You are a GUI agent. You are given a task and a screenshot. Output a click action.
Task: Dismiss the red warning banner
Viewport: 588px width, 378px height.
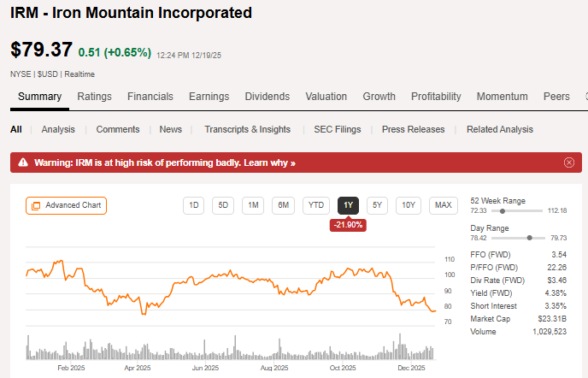tap(569, 162)
